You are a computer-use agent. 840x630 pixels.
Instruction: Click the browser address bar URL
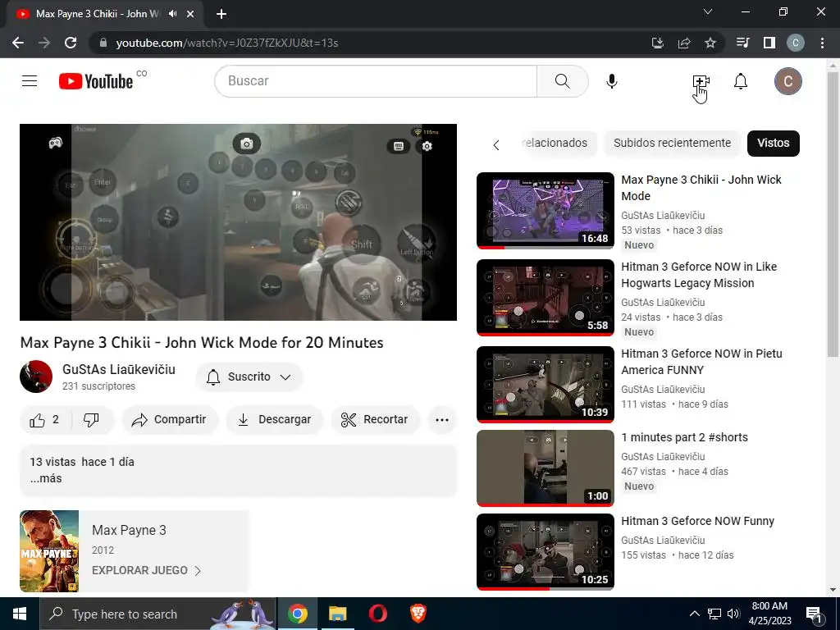click(227, 43)
